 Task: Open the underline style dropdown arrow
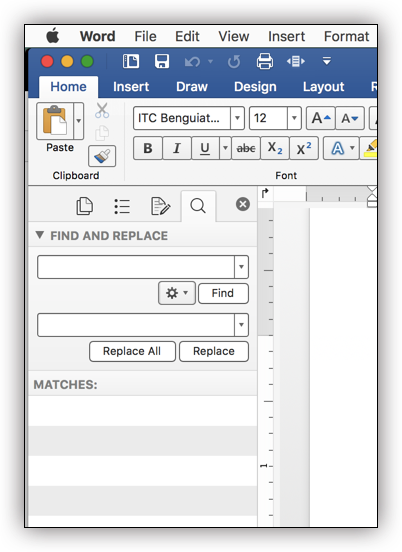tap(225, 148)
